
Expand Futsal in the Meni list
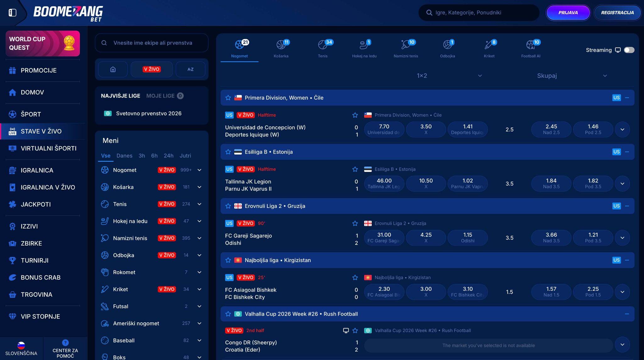point(199,306)
